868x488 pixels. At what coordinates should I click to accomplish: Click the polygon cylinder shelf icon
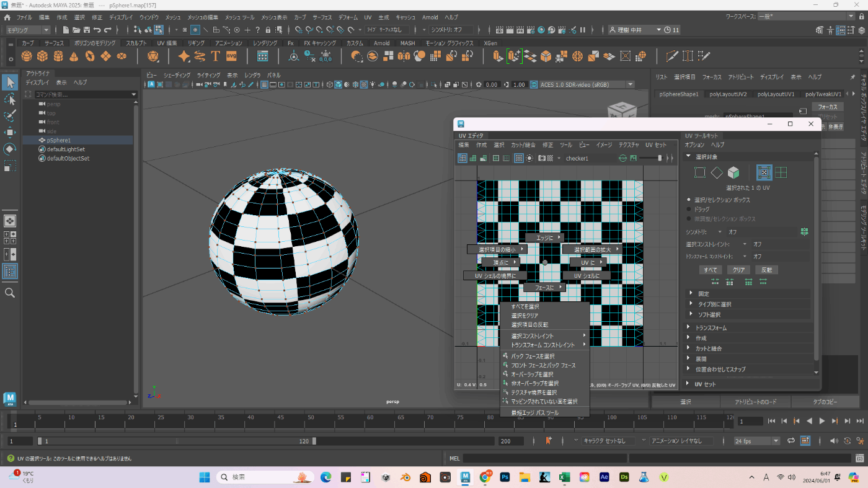(x=58, y=56)
